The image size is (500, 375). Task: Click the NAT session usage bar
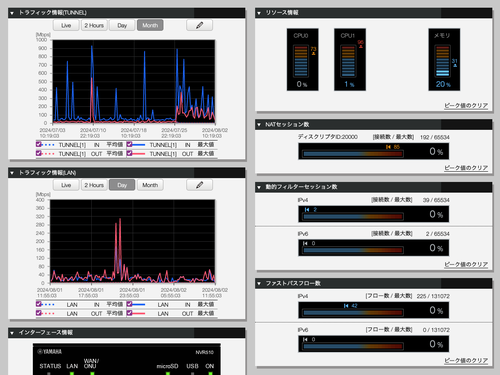click(353, 154)
